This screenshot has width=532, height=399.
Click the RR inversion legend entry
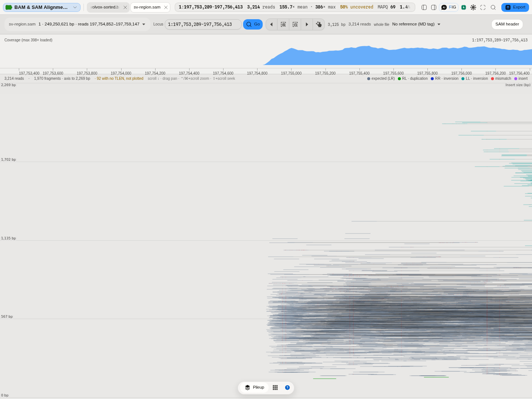point(444,79)
